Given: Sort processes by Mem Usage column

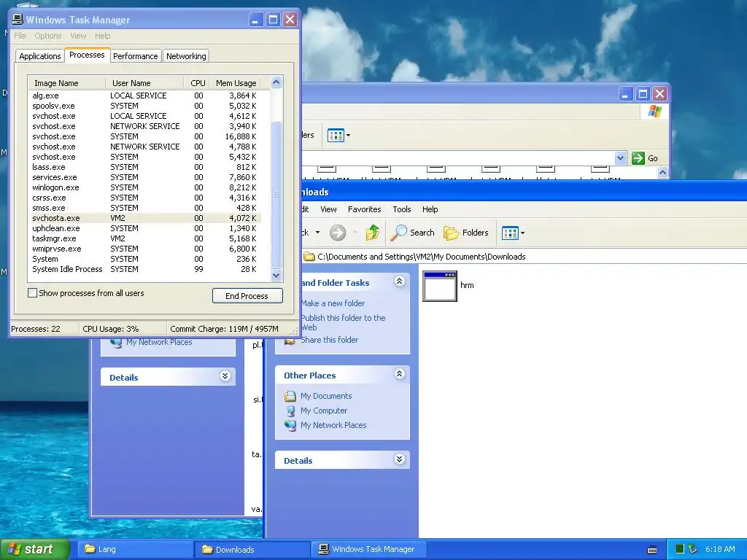Looking at the screenshot, I should pos(236,83).
